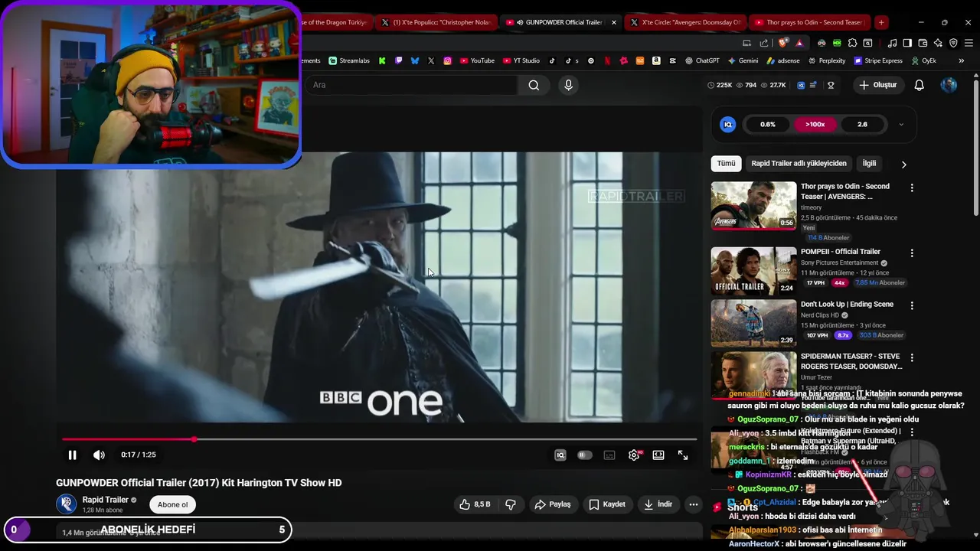Open the Rapid Trailer channel name link
The height and width of the screenshot is (551, 980).
pyautogui.click(x=106, y=500)
